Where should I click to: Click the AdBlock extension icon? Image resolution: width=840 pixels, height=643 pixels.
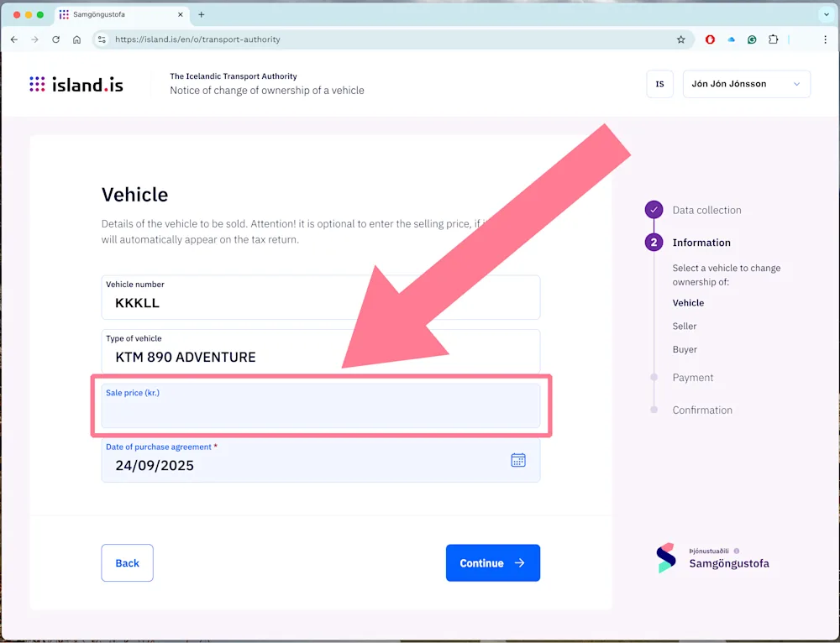(710, 39)
